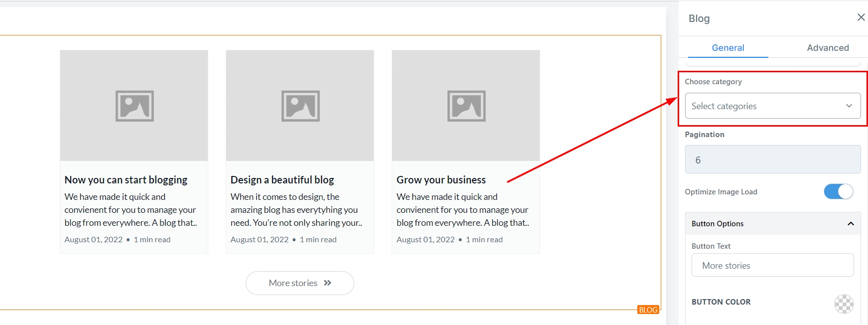Open the Advanced tab

pyautogui.click(x=828, y=48)
